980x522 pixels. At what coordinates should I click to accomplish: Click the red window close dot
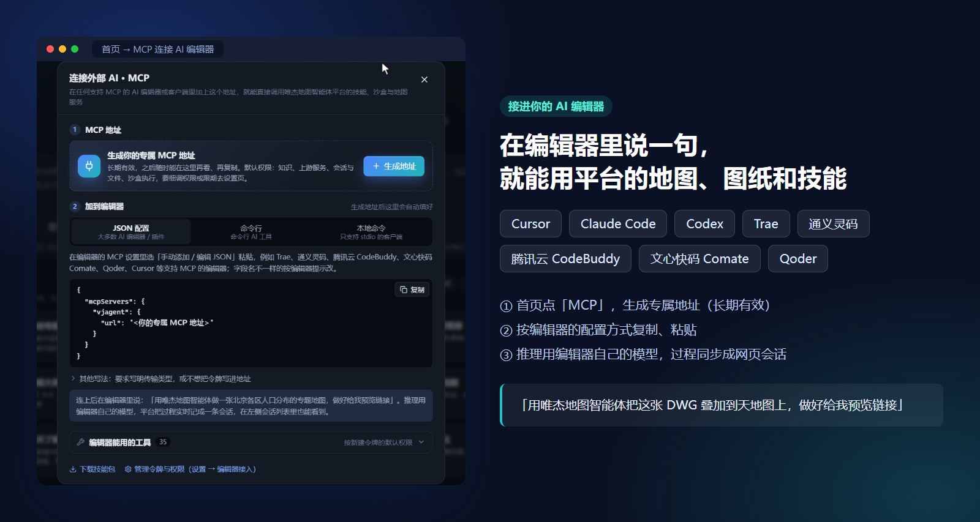click(50, 49)
